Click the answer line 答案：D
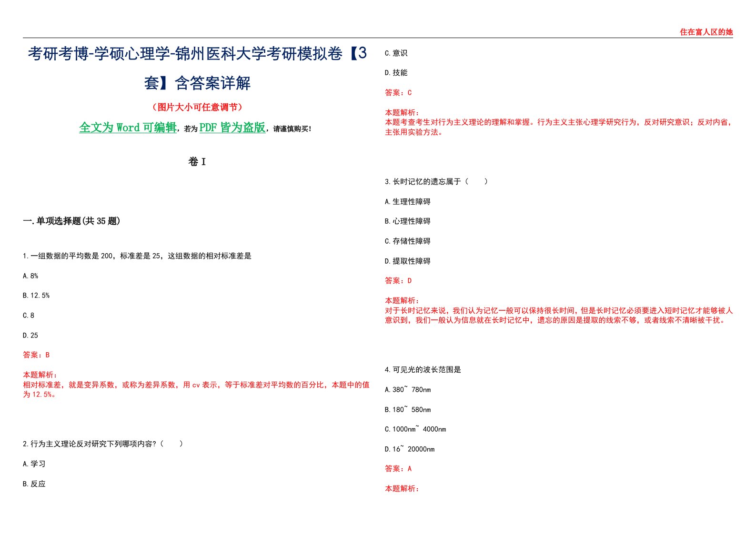Screen dimensions: 756x534 (398, 281)
